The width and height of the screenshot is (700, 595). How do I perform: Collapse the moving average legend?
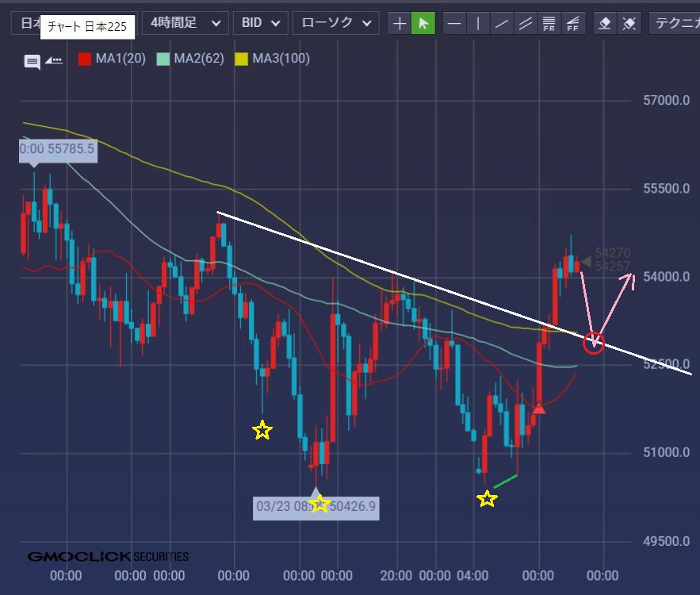click(53, 60)
